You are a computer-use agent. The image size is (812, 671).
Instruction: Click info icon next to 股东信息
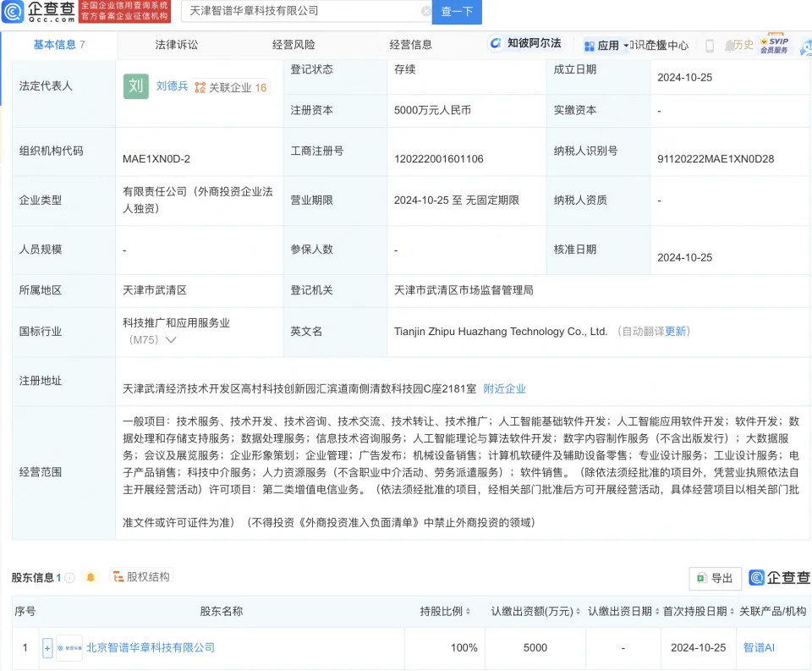click(70, 577)
